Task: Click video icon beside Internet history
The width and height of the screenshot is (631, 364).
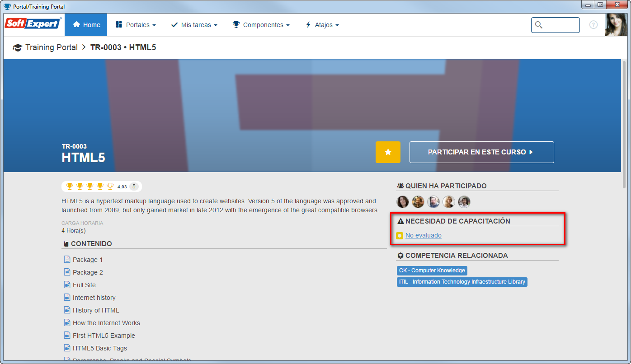Action: [x=67, y=297]
